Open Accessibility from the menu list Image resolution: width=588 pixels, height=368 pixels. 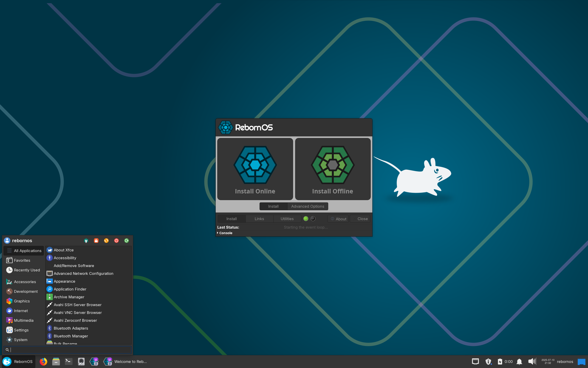pos(88,258)
